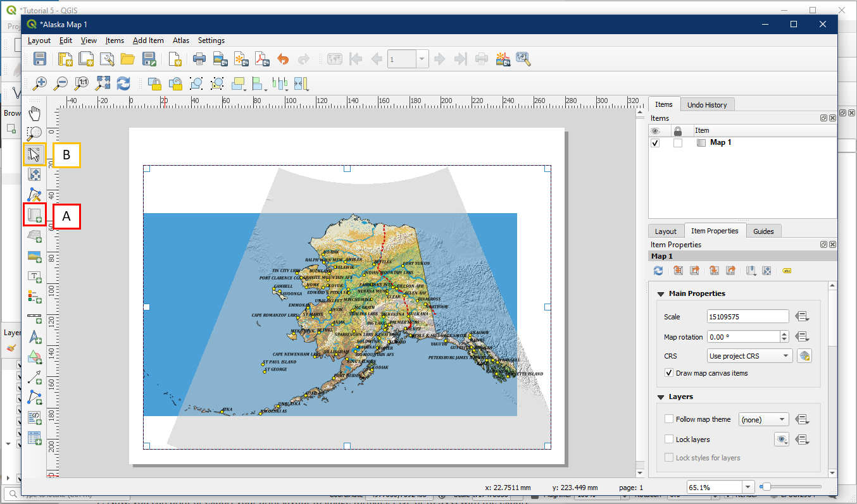This screenshot has width=857, height=504.
Task: Select the Pan Layout hand tool
Action: coord(34,114)
